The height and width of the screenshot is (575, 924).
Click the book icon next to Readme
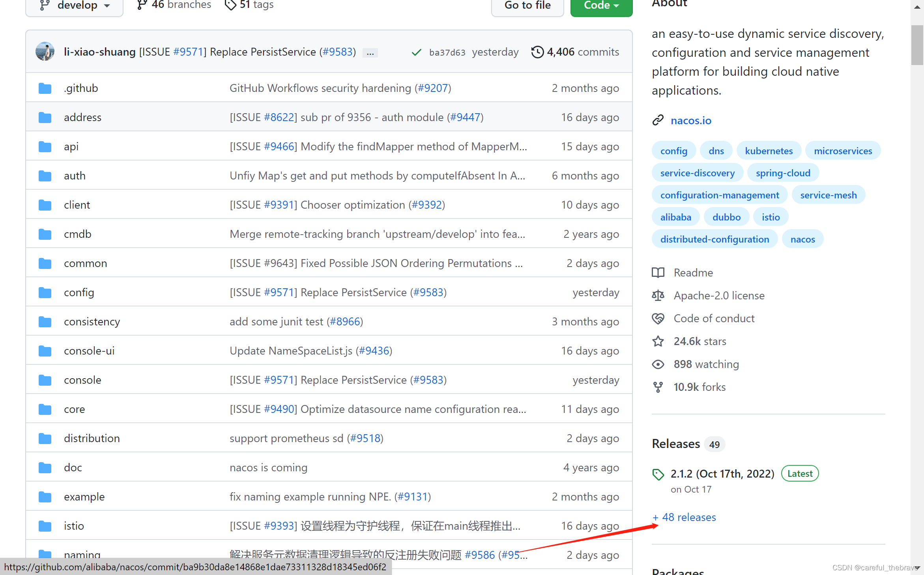tap(658, 273)
